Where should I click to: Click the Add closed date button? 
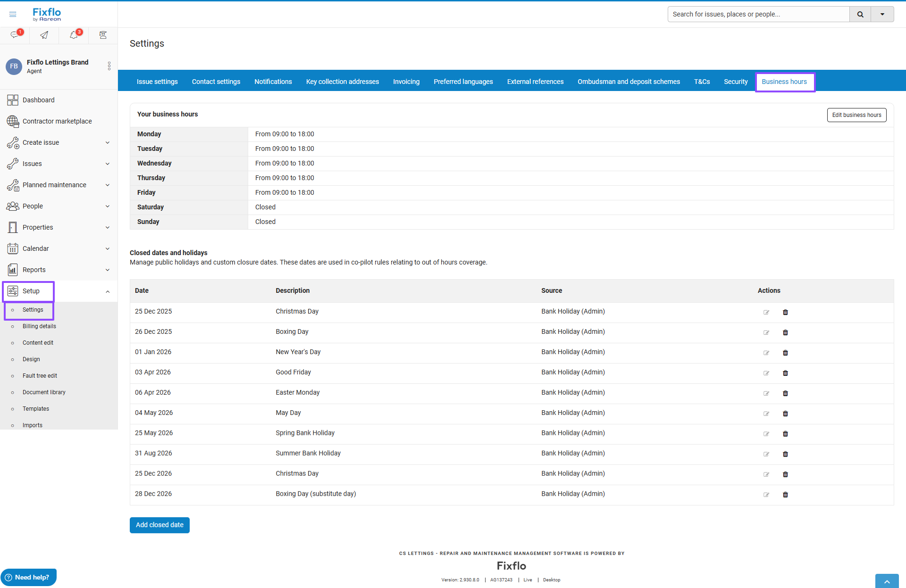[x=159, y=525]
